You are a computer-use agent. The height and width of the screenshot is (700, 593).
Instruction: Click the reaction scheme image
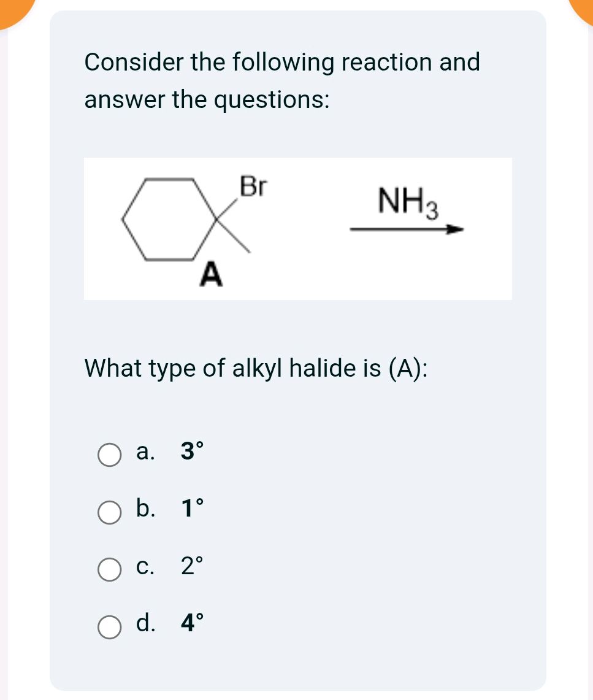(x=297, y=228)
